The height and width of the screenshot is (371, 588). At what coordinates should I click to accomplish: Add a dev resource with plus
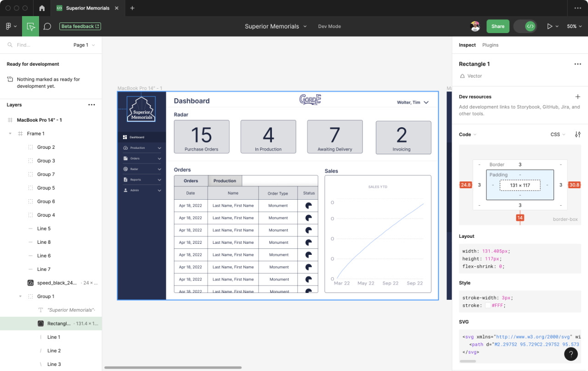(x=577, y=97)
